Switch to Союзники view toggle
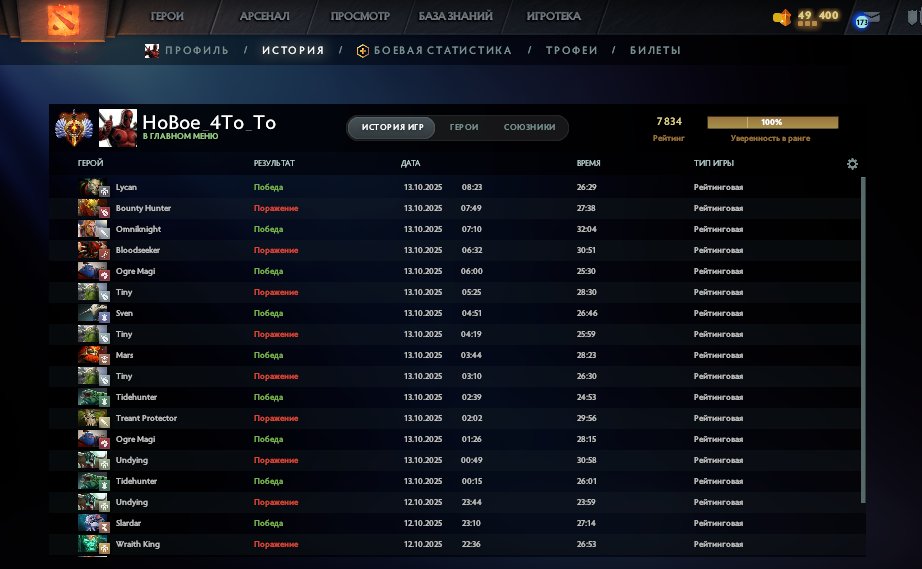This screenshot has width=922, height=569. click(x=529, y=127)
